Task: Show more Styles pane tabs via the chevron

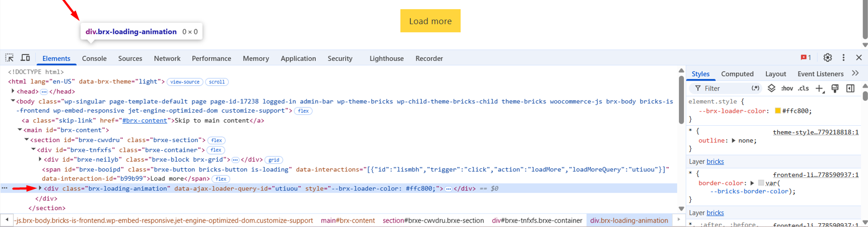Action: pos(855,73)
